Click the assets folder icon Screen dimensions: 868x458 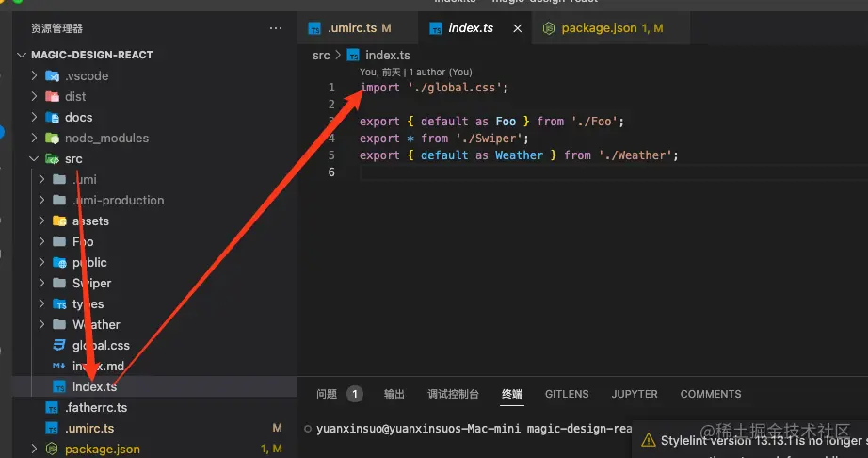pyautogui.click(x=59, y=221)
